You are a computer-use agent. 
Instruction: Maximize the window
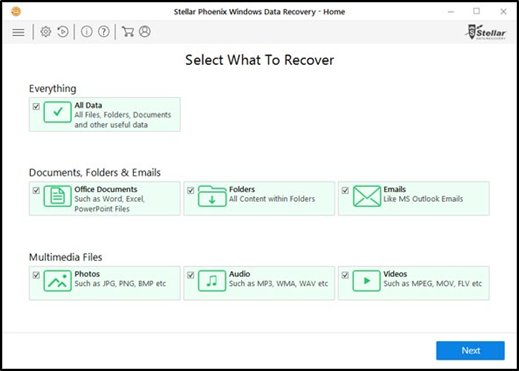[x=477, y=11]
